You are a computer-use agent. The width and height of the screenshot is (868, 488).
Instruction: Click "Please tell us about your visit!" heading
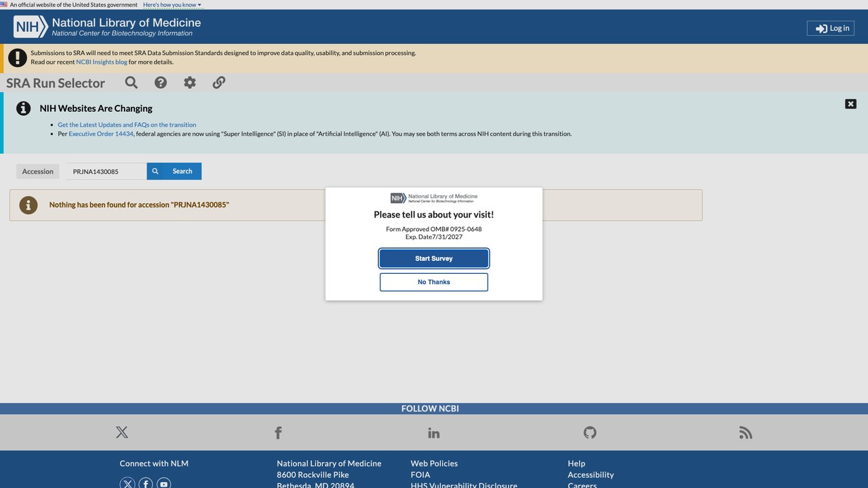coord(434,215)
